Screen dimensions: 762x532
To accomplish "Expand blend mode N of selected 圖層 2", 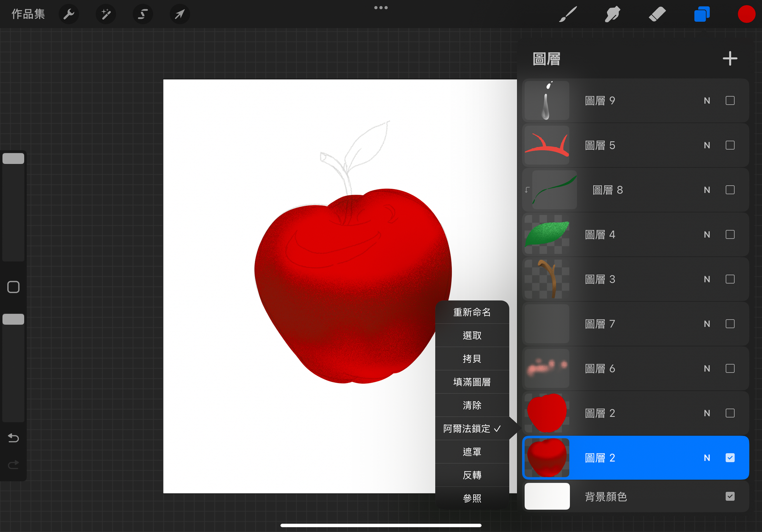I will (707, 458).
